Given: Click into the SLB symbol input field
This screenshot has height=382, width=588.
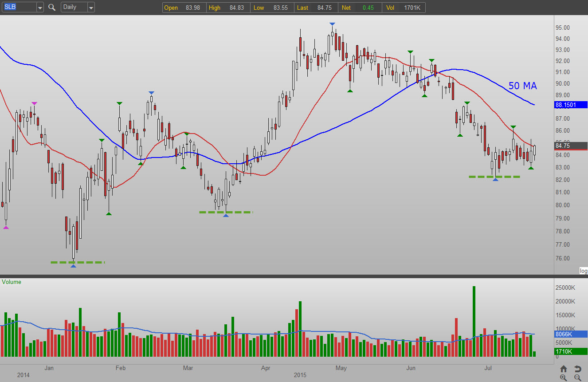Looking at the screenshot, I should pos(18,8).
